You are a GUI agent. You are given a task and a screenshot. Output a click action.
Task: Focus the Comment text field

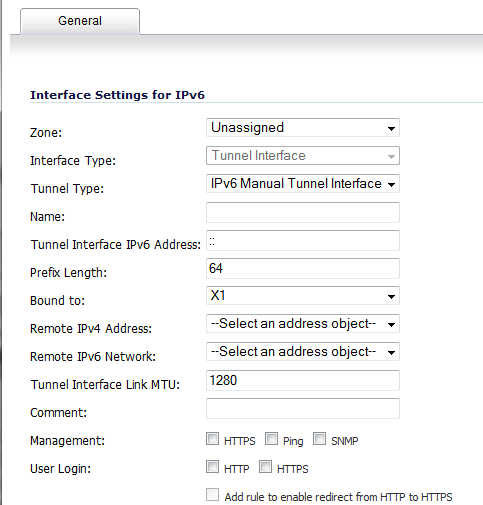point(303,408)
